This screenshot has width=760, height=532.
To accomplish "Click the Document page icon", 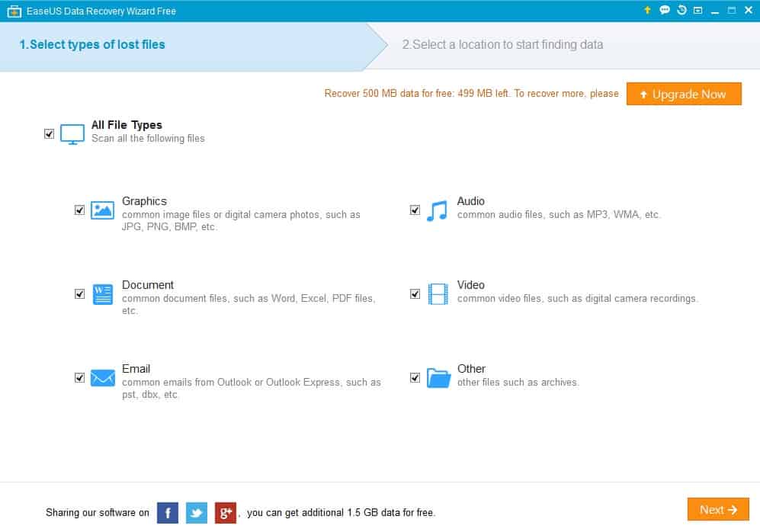I will pyautogui.click(x=103, y=294).
